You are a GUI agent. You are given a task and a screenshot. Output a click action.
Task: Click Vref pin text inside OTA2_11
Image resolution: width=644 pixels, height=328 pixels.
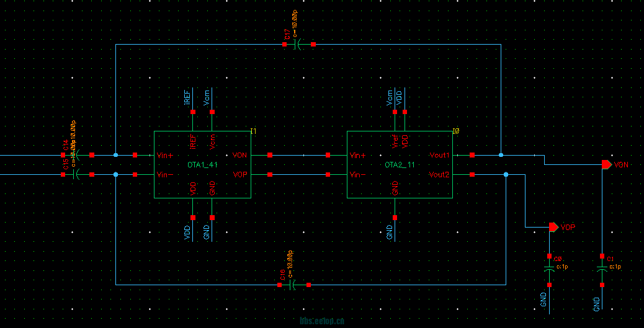(395, 141)
